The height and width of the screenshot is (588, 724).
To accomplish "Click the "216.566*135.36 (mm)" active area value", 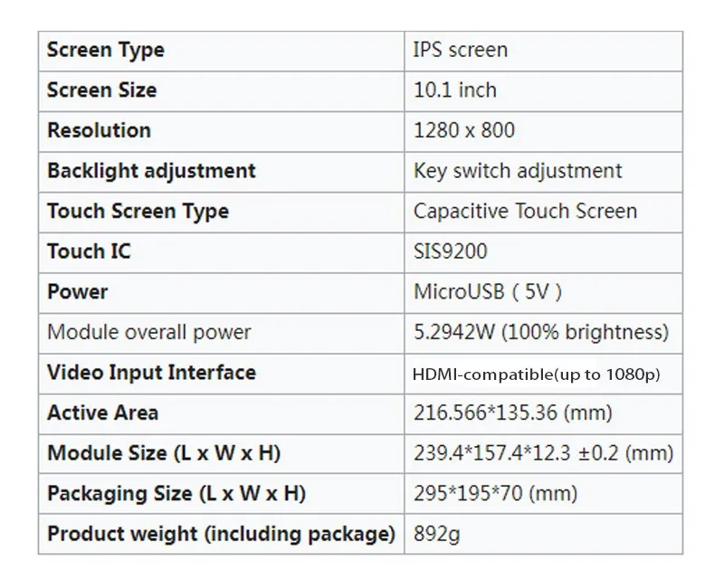I will [513, 413].
